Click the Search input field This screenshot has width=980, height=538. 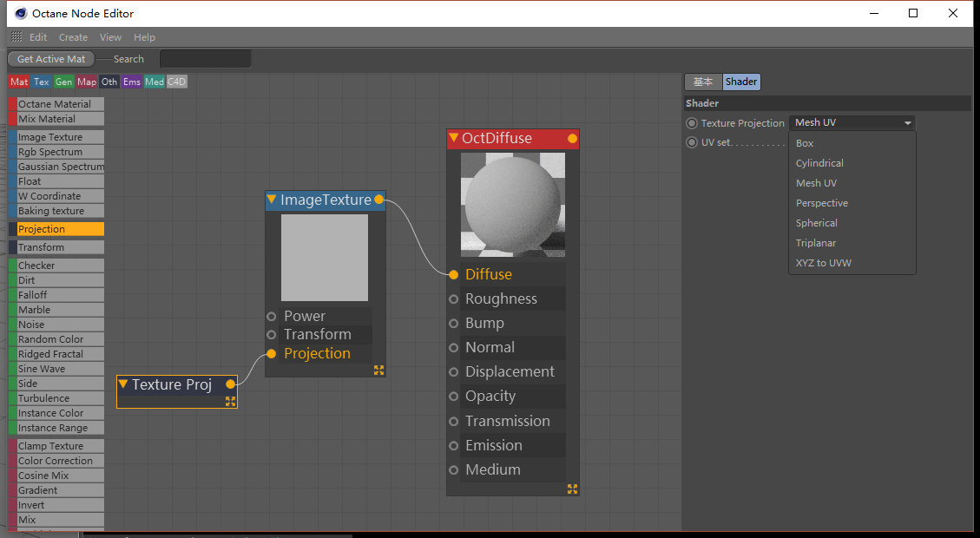pyautogui.click(x=205, y=59)
